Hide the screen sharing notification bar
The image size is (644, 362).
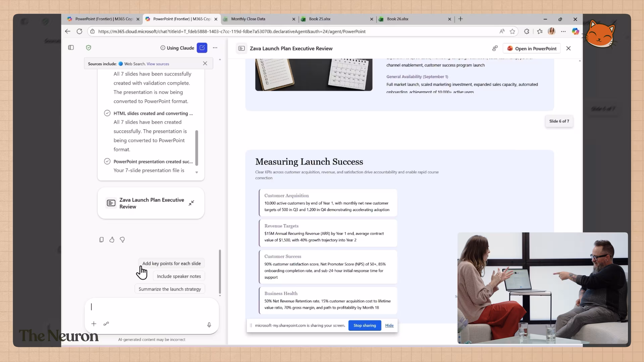pos(389,325)
